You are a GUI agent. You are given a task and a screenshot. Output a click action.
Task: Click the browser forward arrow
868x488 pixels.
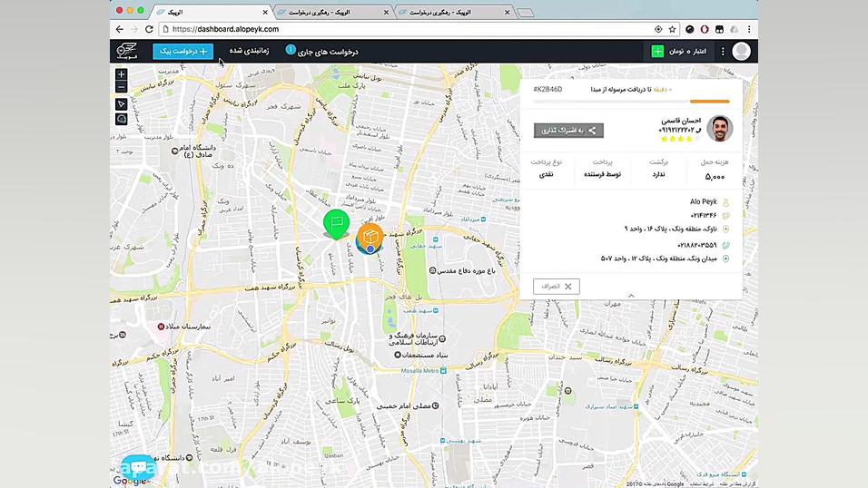click(x=134, y=29)
